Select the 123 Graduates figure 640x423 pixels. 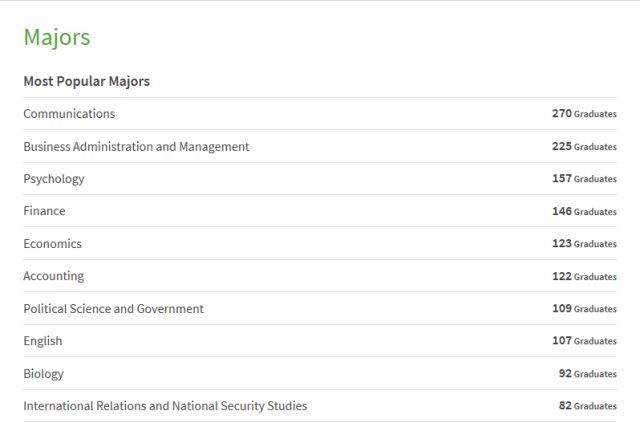coord(584,244)
